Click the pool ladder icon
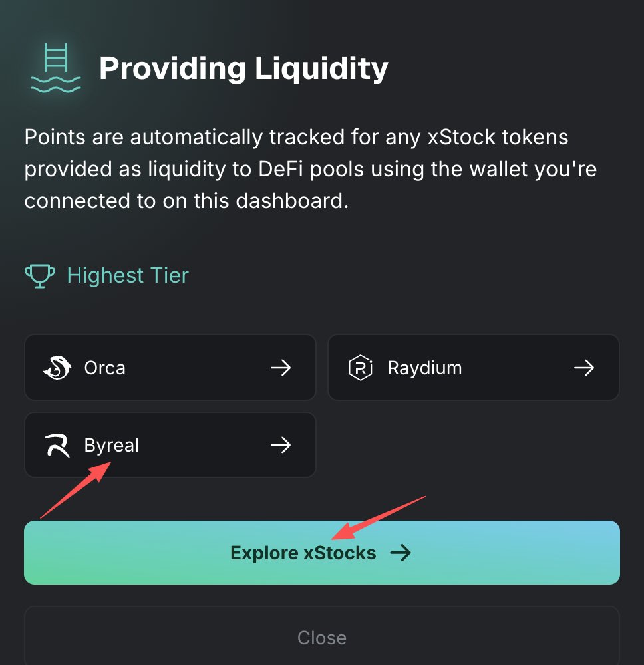The height and width of the screenshot is (665, 644). 56,67
